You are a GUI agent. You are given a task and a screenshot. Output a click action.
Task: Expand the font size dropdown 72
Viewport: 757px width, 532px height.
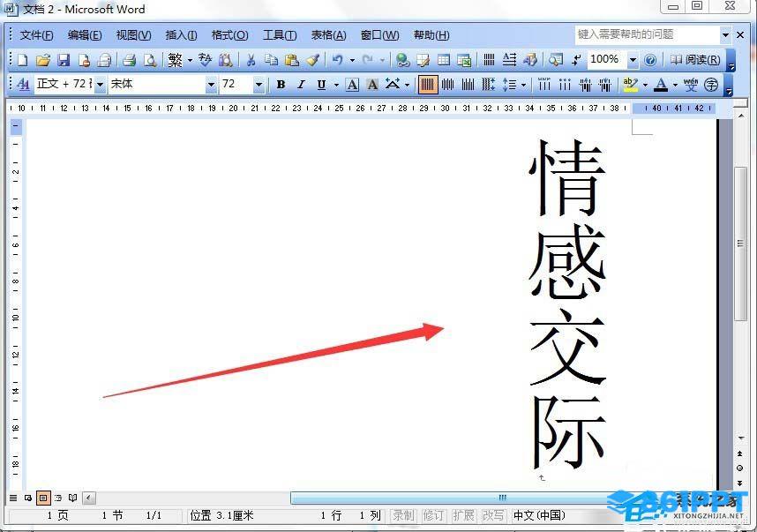[x=259, y=85]
